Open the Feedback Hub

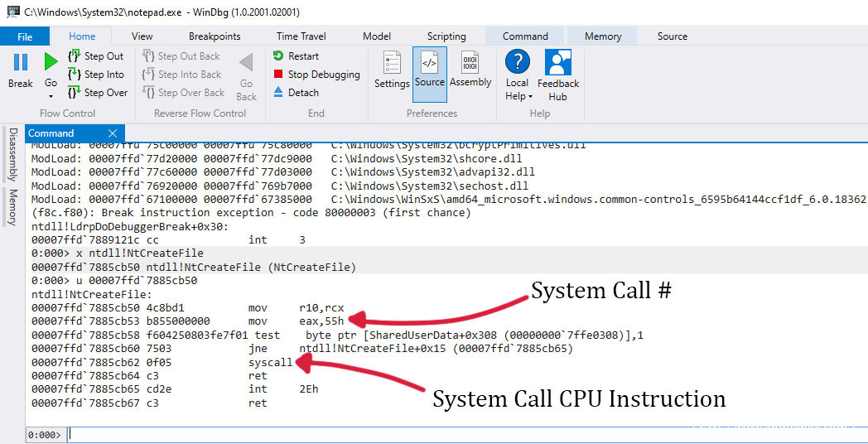coord(558,75)
